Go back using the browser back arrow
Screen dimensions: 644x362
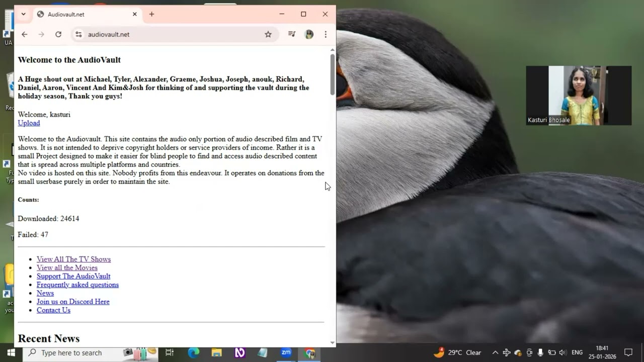(24, 34)
